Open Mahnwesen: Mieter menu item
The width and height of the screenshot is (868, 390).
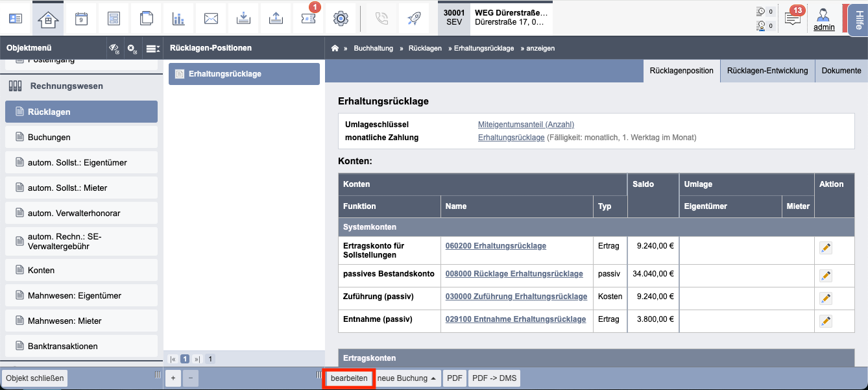tap(81, 321)
